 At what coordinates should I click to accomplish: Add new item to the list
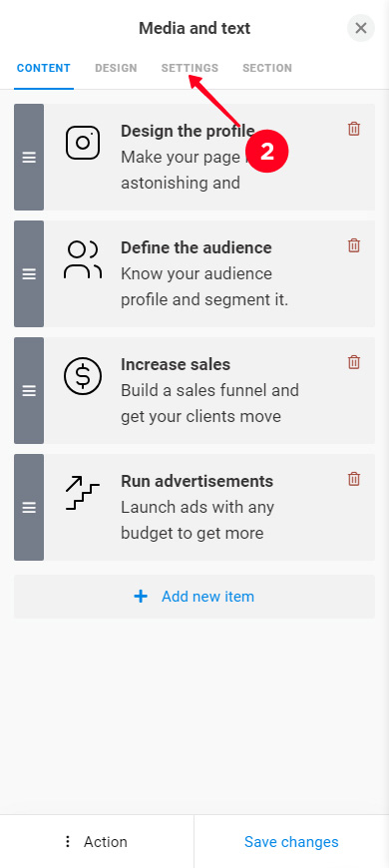point(194,597)
